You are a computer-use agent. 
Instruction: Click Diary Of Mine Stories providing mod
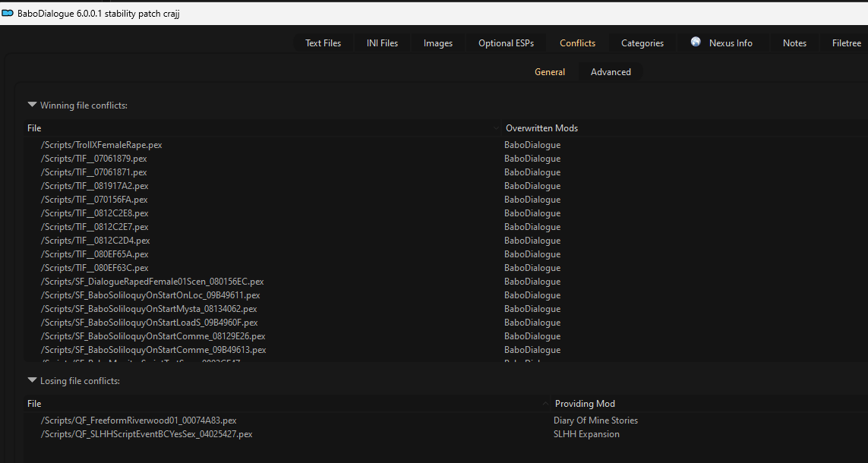click(x=595, y=420)
